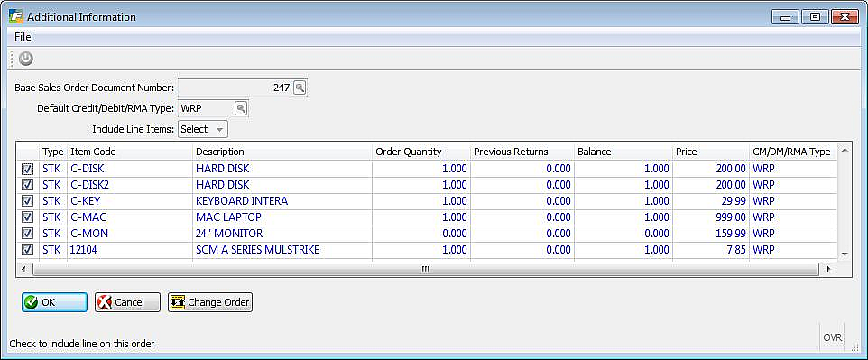The height and width of the screenshot is (360, 868).
Task: Click the 29.99 price cell
Action: click(710, 201)
